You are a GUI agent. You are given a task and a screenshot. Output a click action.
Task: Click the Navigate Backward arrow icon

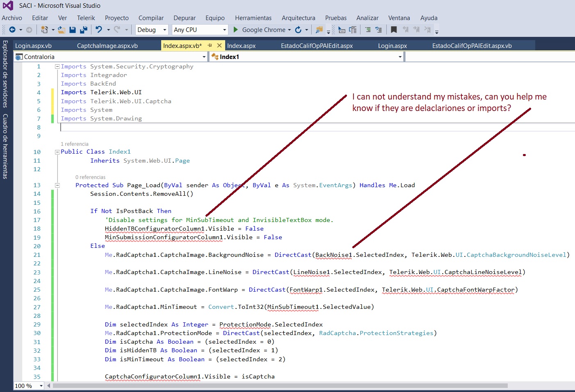(12, 29)
